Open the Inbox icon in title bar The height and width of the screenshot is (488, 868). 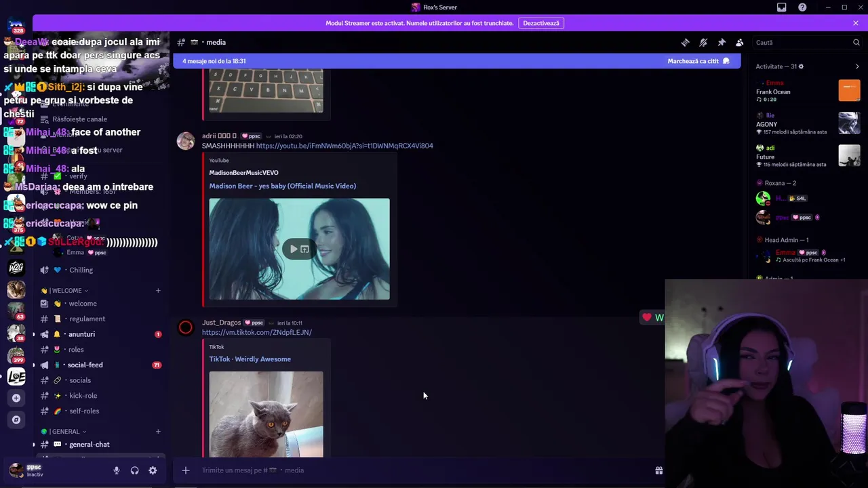click(782, 7)
